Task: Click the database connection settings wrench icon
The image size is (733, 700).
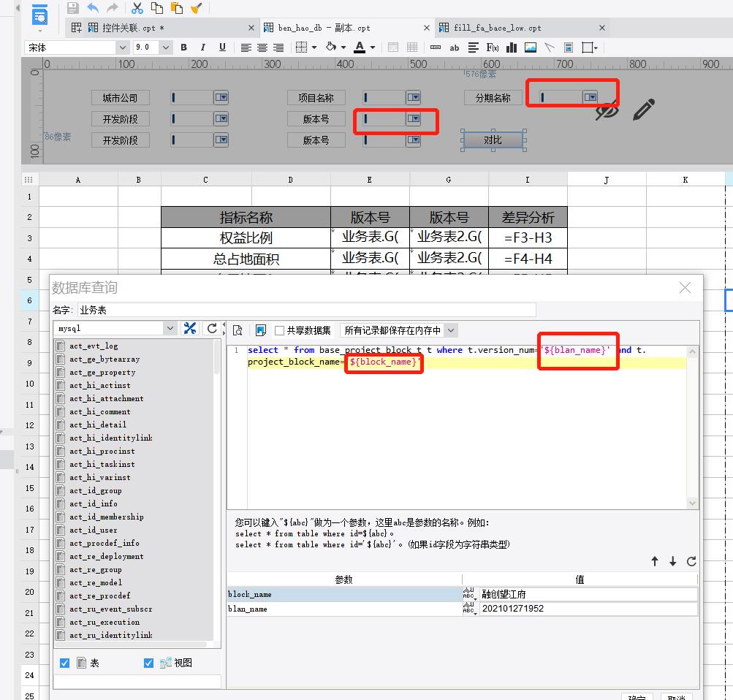Action: click(190, 329)
